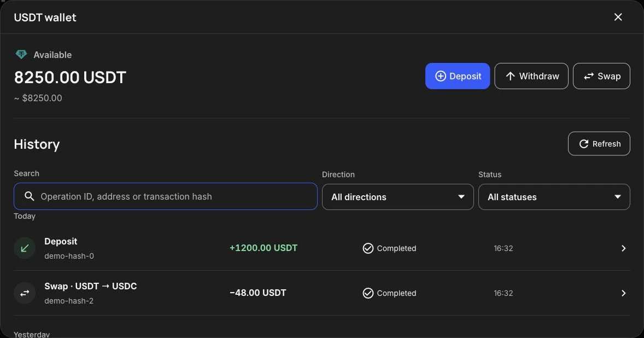Click the 8250.00 USDT balance
The width and height of the screenshot is (644, 338).
tap(70, 77)
